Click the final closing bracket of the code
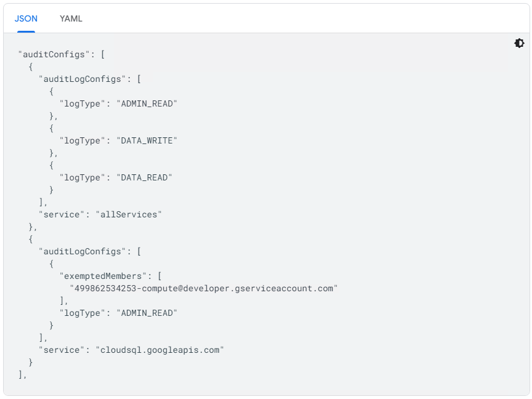This screenshot has width=532, height=399. [x=21, y=374]
